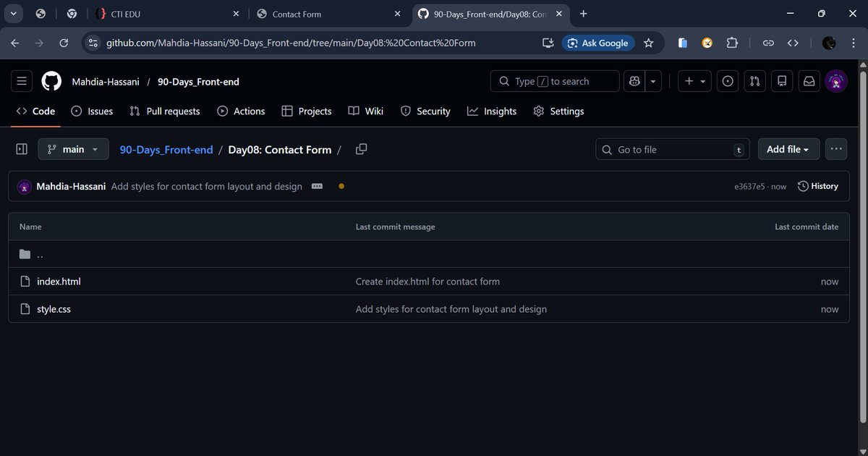Open the style.css file
The width and height of the screenshot is (868, 456).
pos(54,309)
